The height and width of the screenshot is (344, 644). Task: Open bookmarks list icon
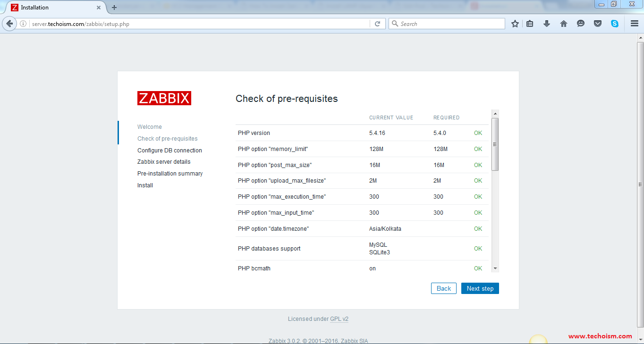coord(530,24)
